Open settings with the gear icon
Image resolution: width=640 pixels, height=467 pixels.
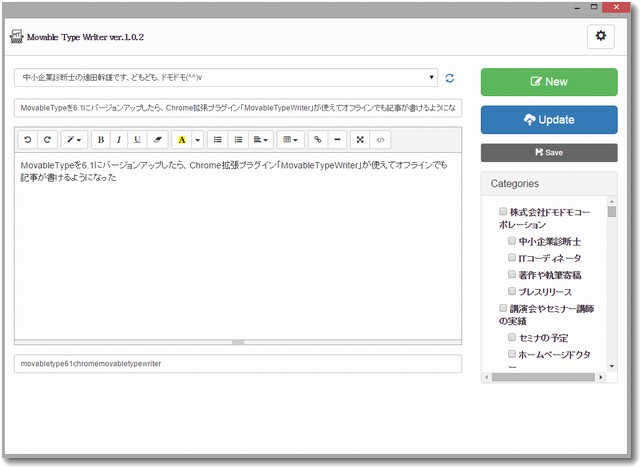coord(601,36)
